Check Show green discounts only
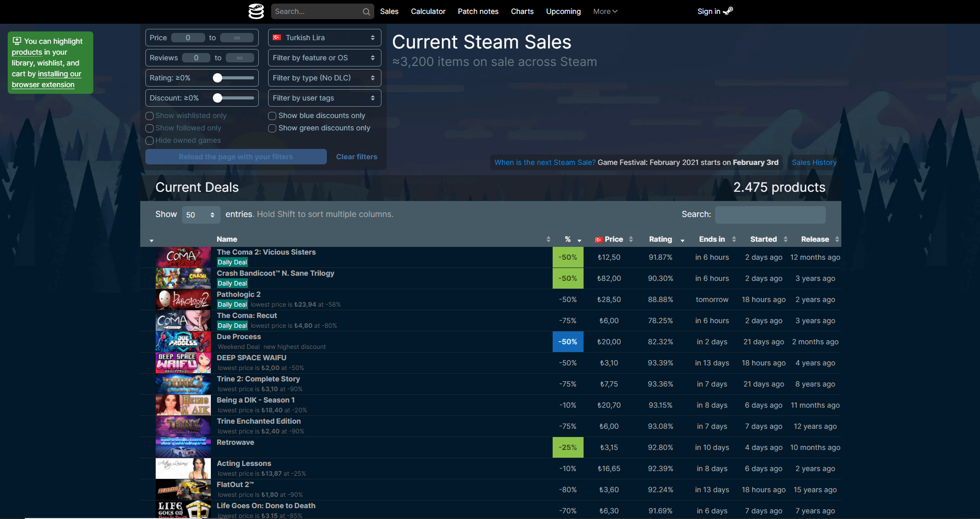The image size is (980, 519). click(272, 128)
